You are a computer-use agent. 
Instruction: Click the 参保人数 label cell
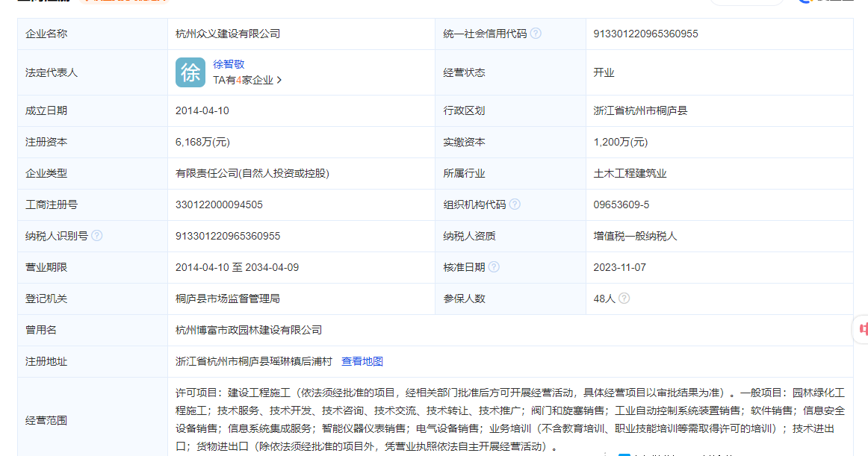(510, 299)
